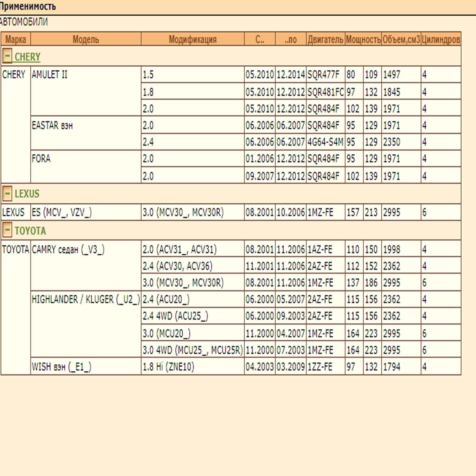Image resolution: width=476 pixels, height=476 pixels.
Task: Click the 186 power value in Camry row
Action: [371, 283]
